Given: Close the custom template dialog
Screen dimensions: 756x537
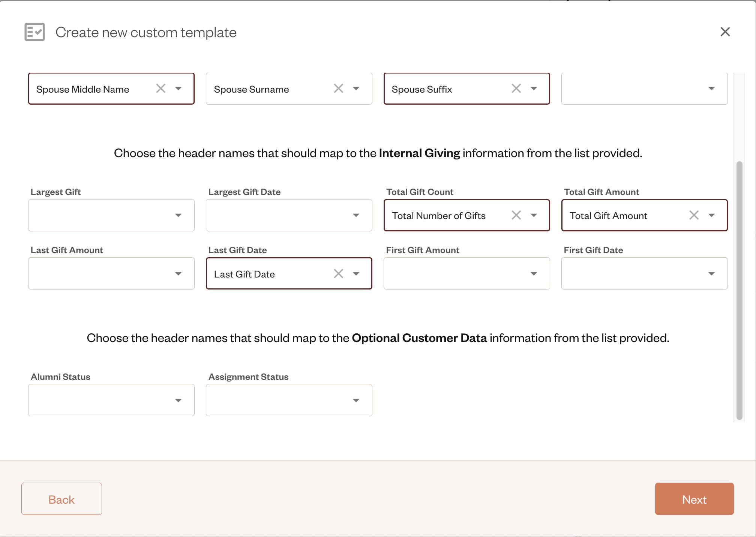Looking at the screenshot, I should click(725, 32).
